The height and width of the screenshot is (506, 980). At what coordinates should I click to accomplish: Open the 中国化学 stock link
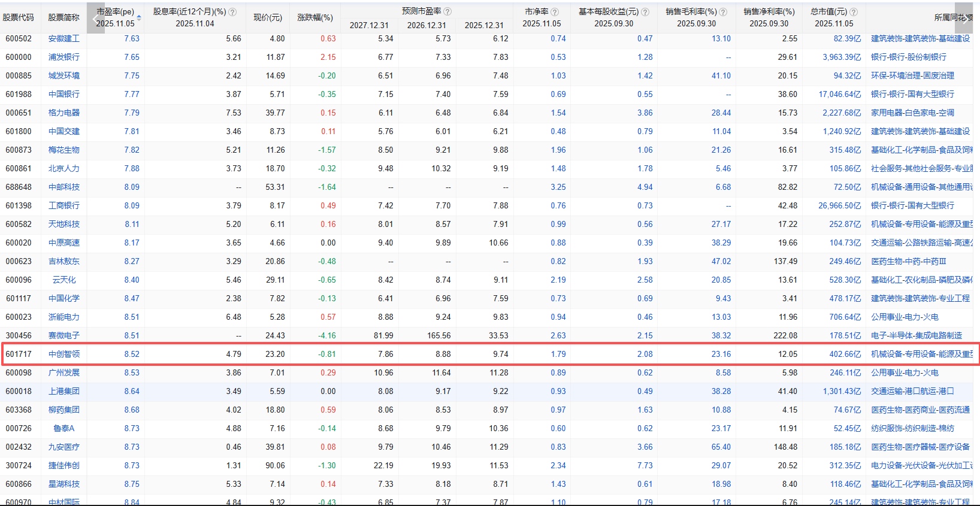pyautogui.click(x=64, y=298)
